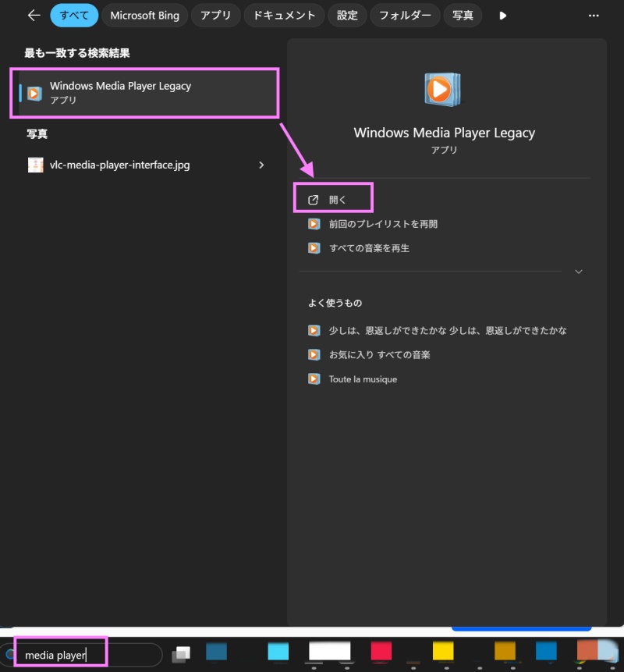The height and width of the screenshot is (672, 624).
Task: Expand the actions list chevron
Action: pyautogui.click(x=579, y=272)
